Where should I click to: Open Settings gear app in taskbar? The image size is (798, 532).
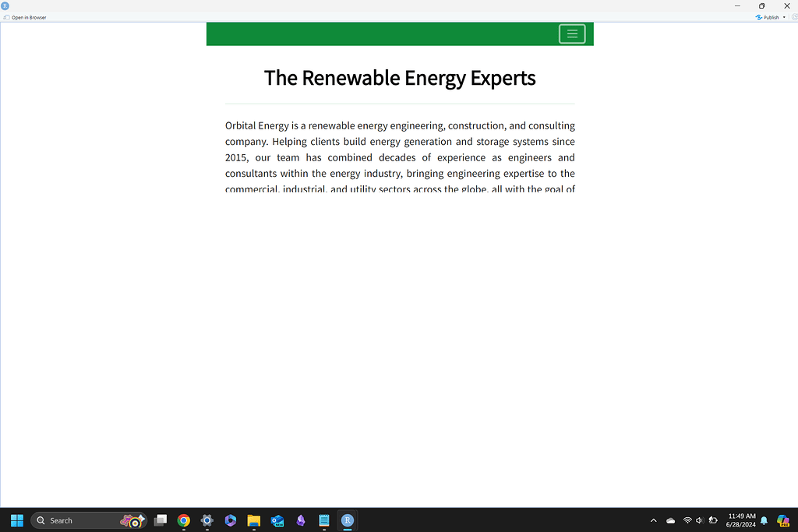click(207, 520)
